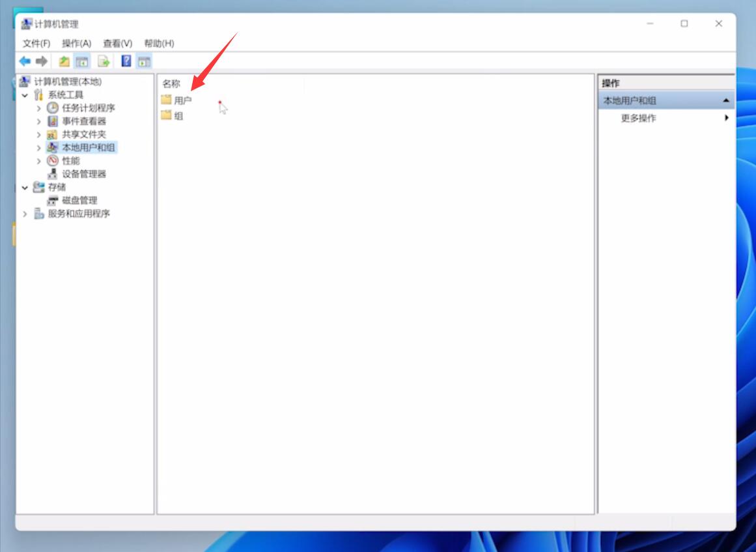This screenshot has height=552, width=756.
Task: Collapse the 存储 tree node
Action: [25, 187]
